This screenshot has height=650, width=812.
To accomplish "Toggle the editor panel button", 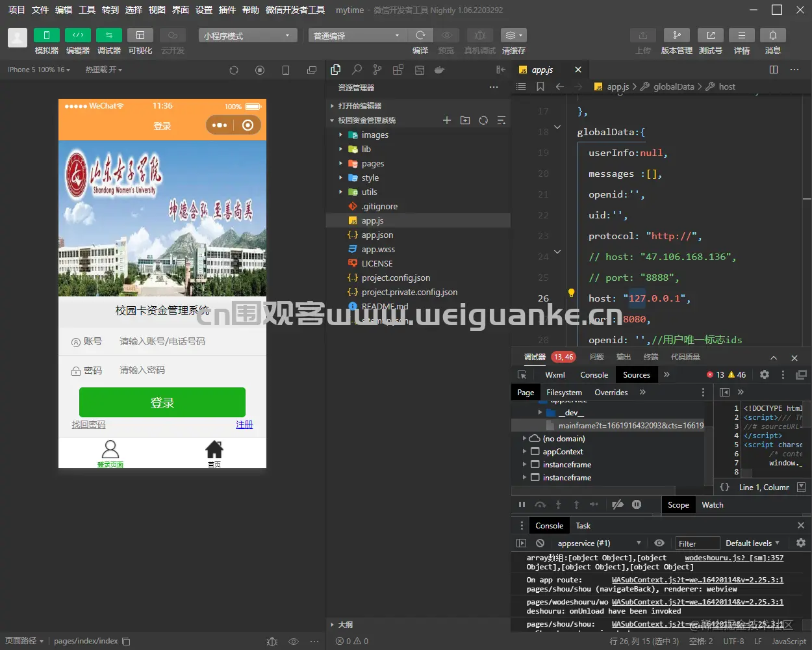I will (x=77, y=35).
